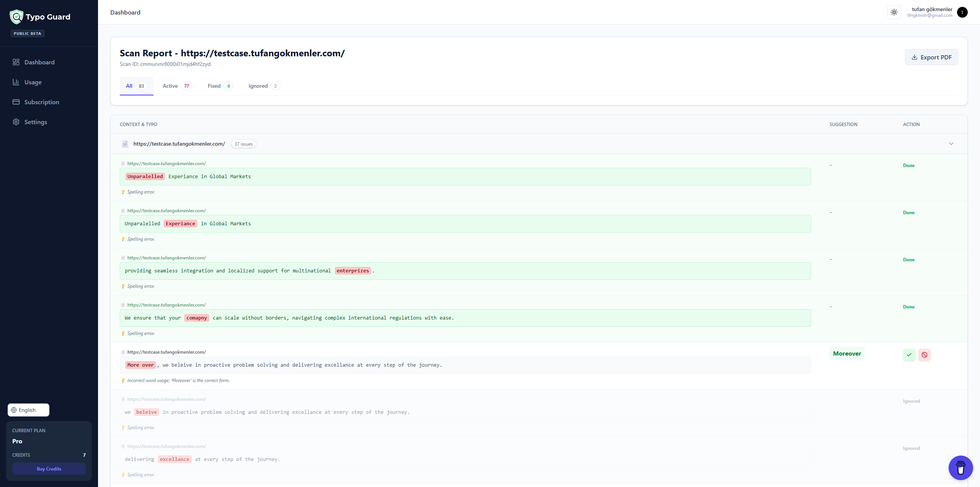The image size is (980, 487).
Task: Click Export PDF button
Action: [x=931, y=57]
